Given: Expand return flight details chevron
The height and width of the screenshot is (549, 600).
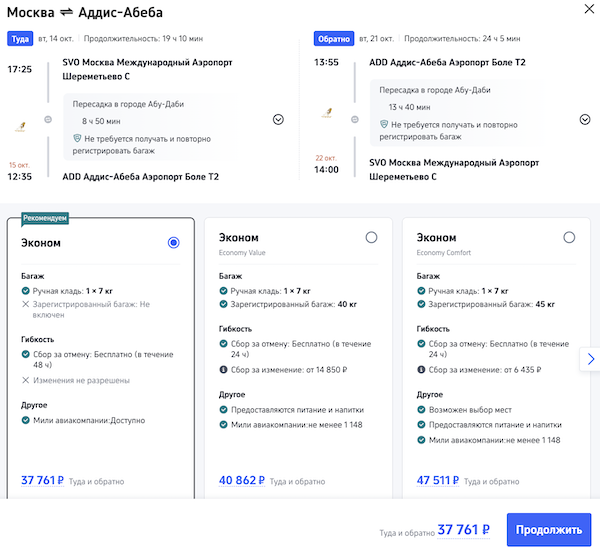Looking at the screenshot, I should point(585,119).
